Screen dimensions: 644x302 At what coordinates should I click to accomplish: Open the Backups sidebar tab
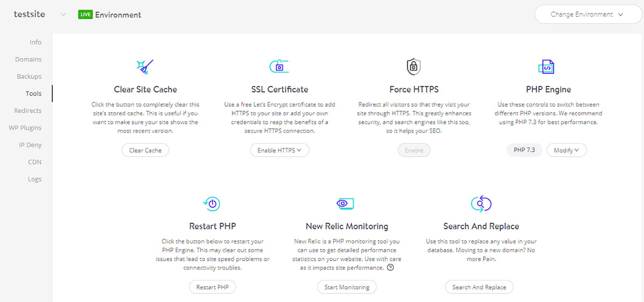29,77
